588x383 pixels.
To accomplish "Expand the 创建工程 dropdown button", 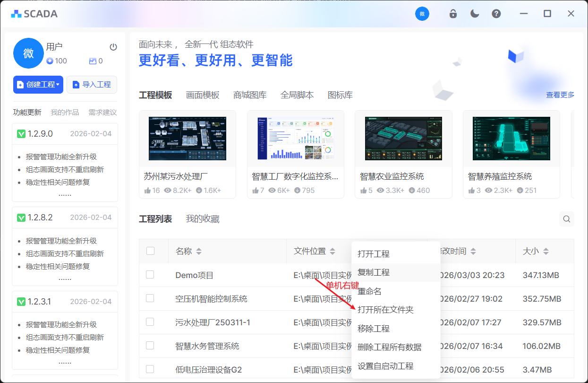I will [38, 85].
